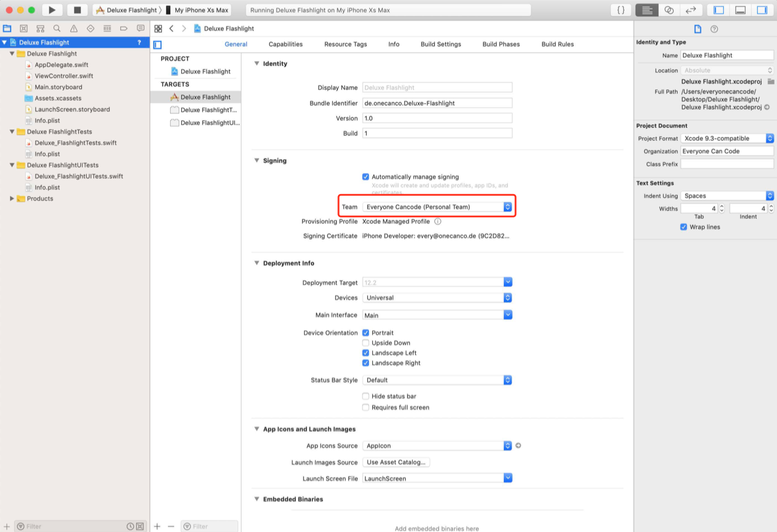Open the Devices dropdown showing Universal
This screenshot has width=777, height=532.
pos(437,298)
